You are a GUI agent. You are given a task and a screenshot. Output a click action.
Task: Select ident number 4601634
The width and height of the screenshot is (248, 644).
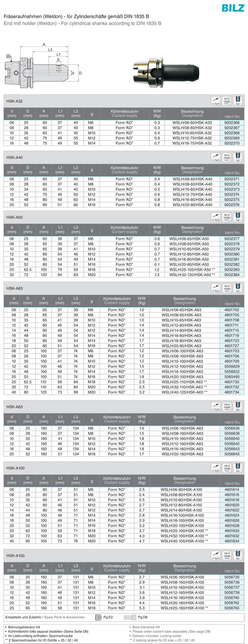pyautogui.click(x=232, y=541)
